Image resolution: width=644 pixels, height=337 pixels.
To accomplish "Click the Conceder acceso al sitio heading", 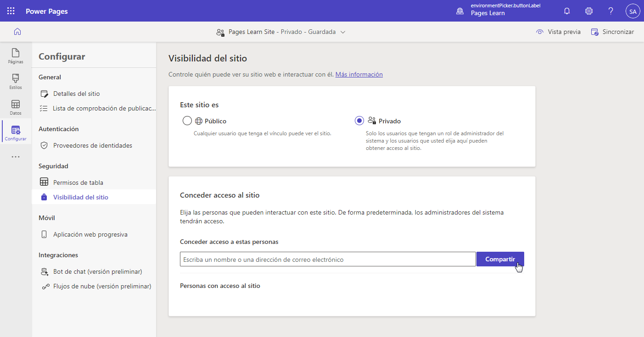I will click(x=220, y=195).
